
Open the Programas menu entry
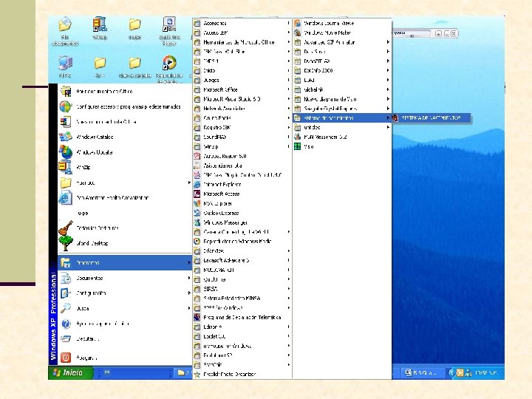pos(125,262)
